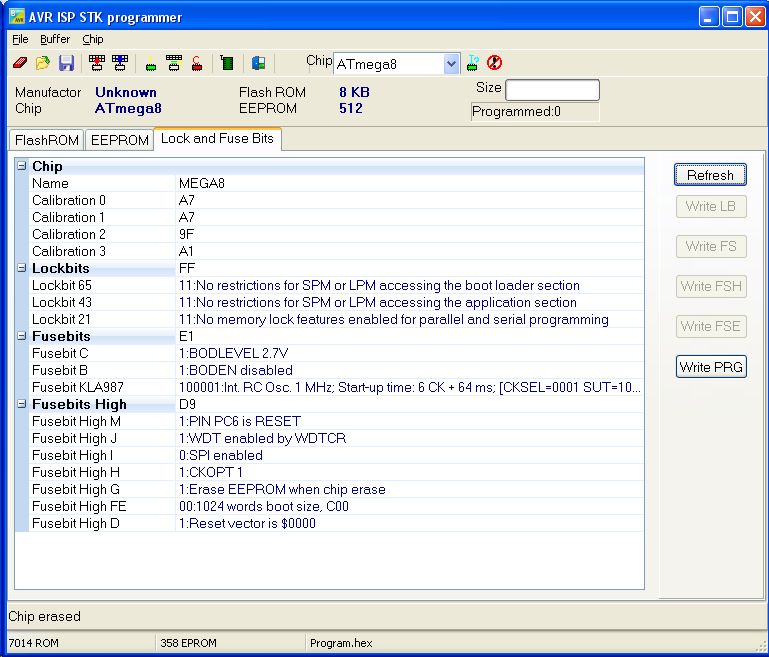Select Fusebit B BODEN disabled value
The image size is (769, 657).
coord(236,370)
